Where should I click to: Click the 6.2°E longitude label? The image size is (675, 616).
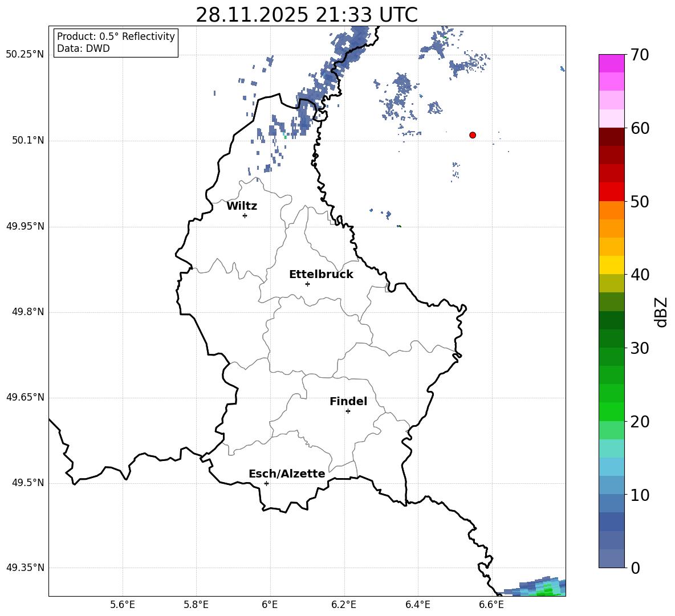[344, 605]
